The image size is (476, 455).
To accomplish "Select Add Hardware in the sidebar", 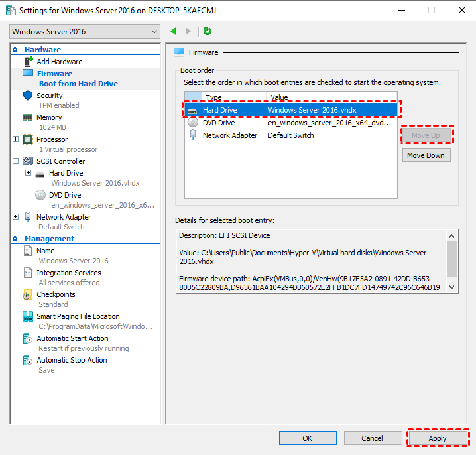I will (60, 62).
